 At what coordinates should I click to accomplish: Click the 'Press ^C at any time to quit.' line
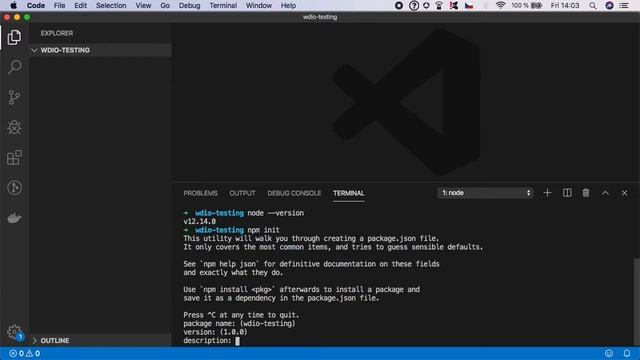[x=241, y=315]
